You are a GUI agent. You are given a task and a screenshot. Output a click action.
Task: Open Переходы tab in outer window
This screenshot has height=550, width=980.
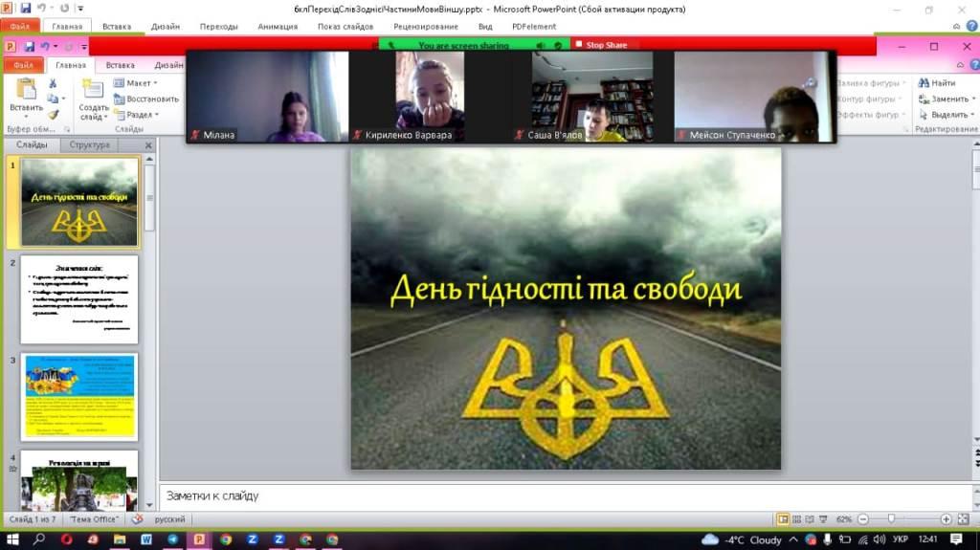[219, 26]
